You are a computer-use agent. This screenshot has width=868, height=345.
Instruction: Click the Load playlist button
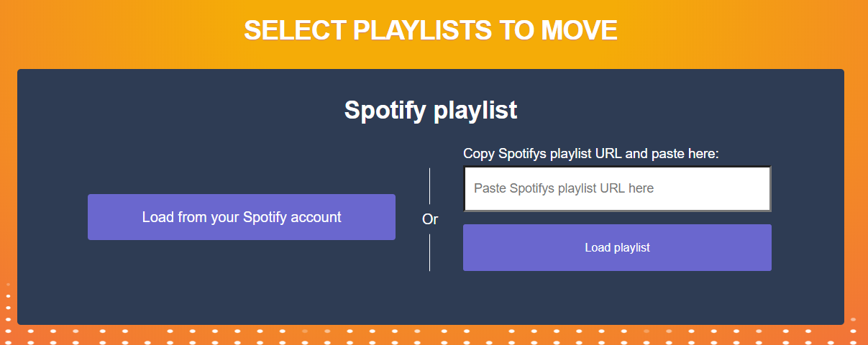(617, 247)
